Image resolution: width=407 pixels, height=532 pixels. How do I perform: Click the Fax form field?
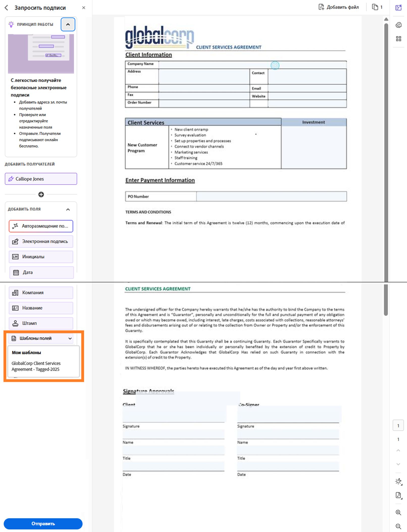[204, 96]
